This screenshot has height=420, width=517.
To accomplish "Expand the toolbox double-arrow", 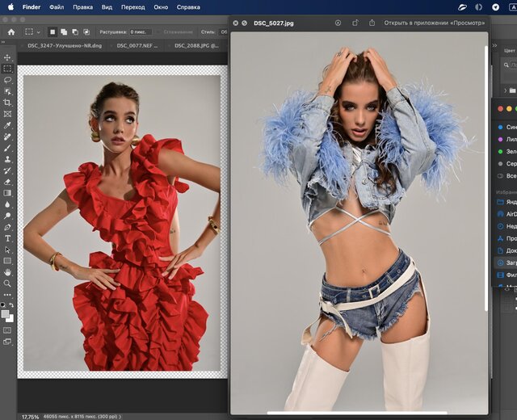I will pos(3,42).
